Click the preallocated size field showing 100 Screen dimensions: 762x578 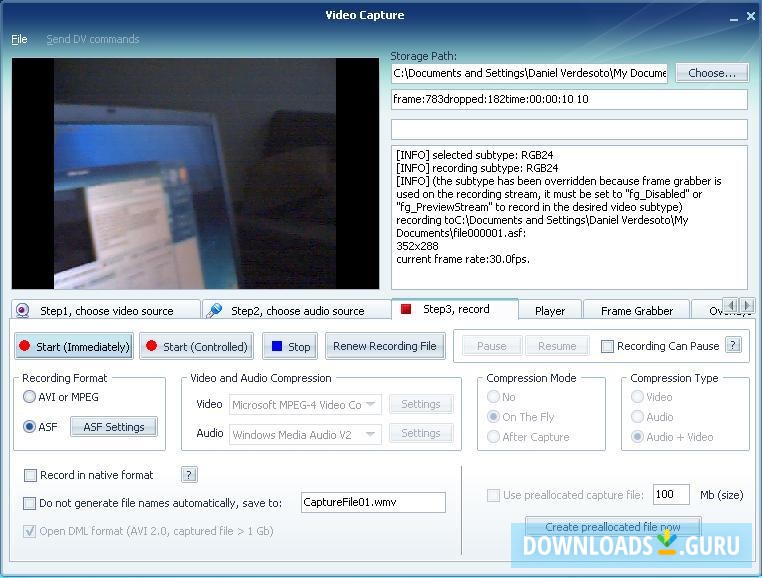tap(671, 494)
